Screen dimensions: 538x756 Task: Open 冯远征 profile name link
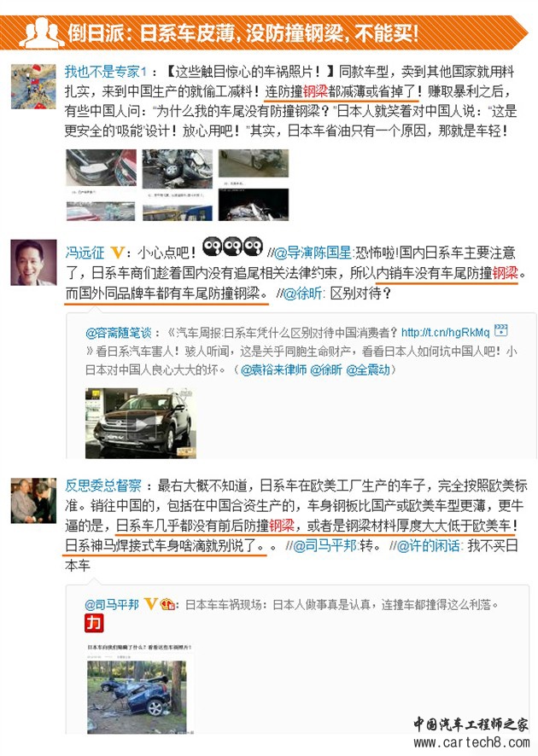tap(85, 253)
